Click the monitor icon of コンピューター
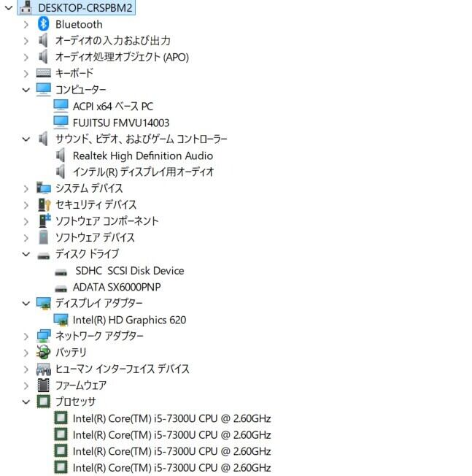Image resolution: width=472 pixels, height=476 pixels. 43,90
